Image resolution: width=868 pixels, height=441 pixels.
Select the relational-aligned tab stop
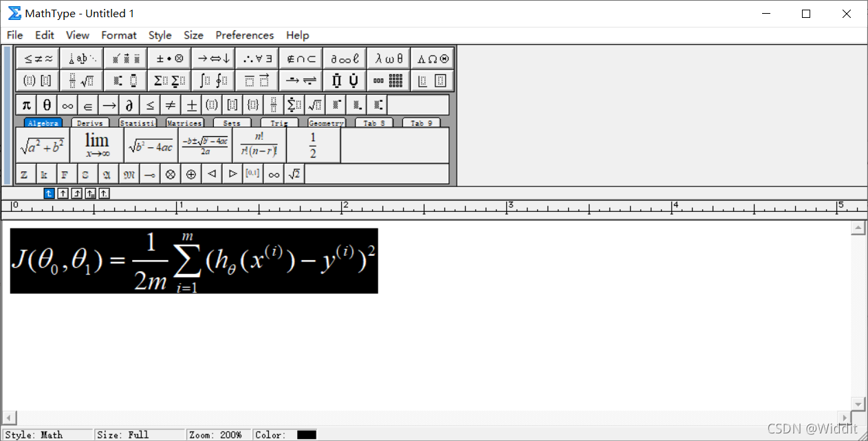point(90,193)
